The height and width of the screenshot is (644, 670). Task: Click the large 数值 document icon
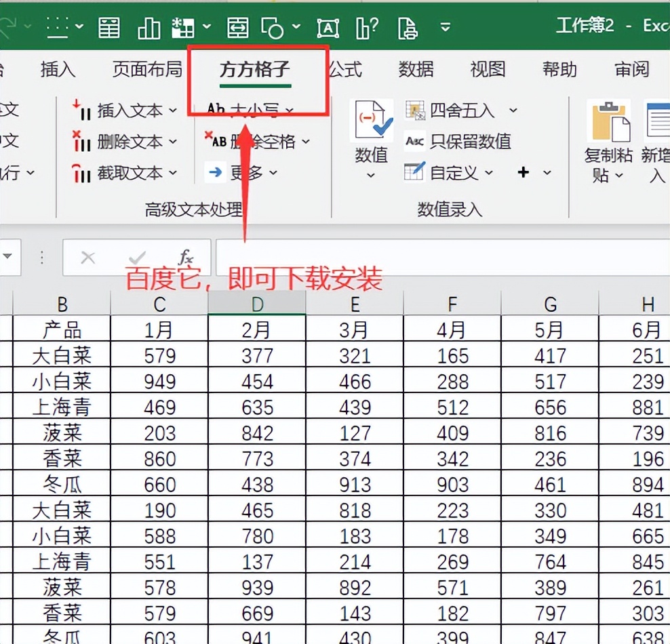click(x=372, y=120)
